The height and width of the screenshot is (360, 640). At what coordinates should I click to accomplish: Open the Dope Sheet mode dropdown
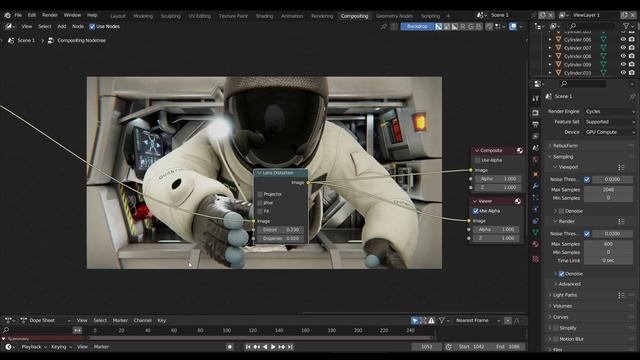46,321
